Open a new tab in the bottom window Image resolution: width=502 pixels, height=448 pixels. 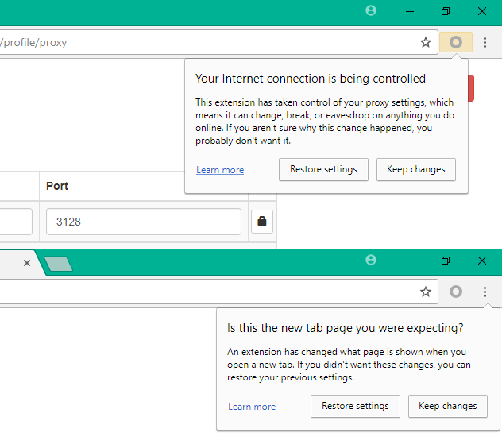coord(58,264)
